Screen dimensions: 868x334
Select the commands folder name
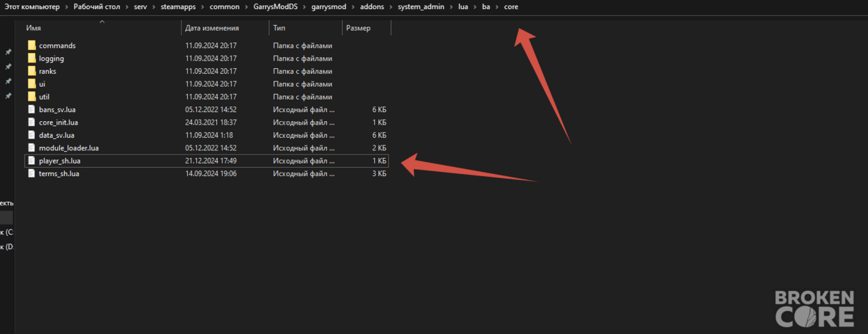(57, 45)
